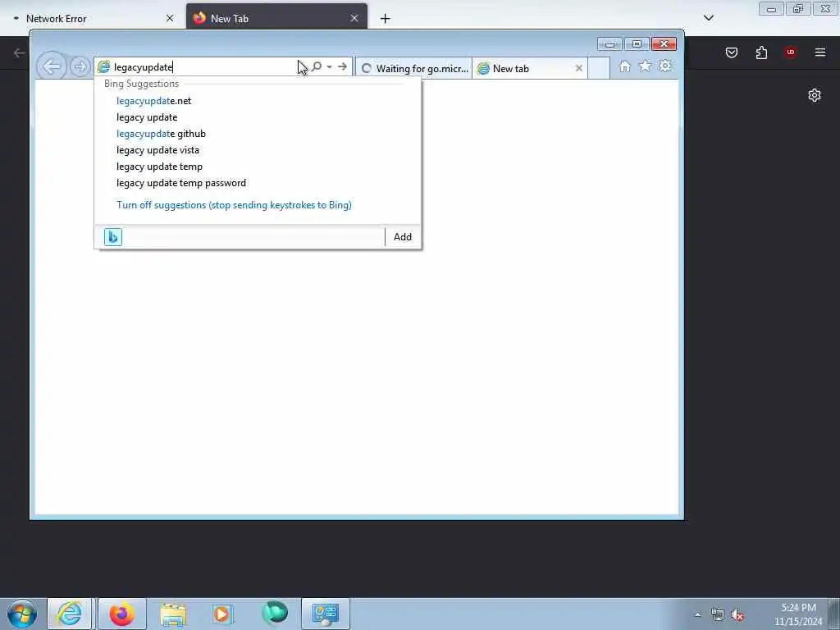This screenshot has width=840, height=630.
Task: Minimize the Internet Explorer window
Action: pos(609,44)
